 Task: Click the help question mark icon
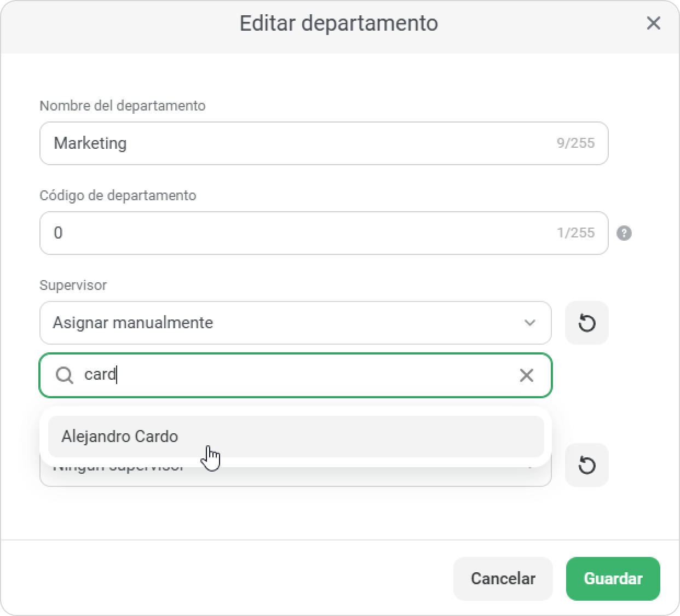pyautogui.click(x=624, y=233)
